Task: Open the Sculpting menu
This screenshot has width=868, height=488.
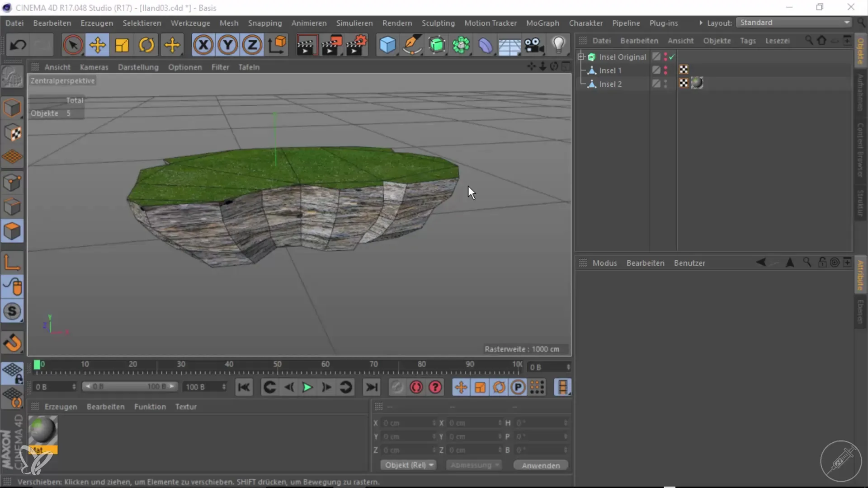Action: tap(438, 23)
